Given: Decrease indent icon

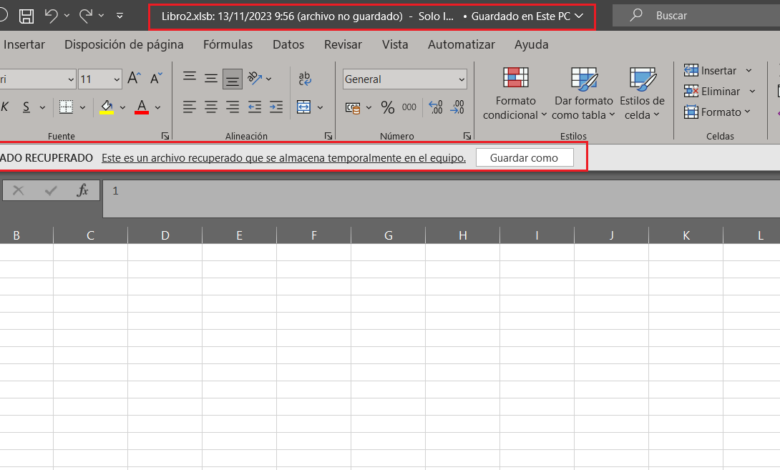Looking at the screenshot, I should tap(255, 107).
